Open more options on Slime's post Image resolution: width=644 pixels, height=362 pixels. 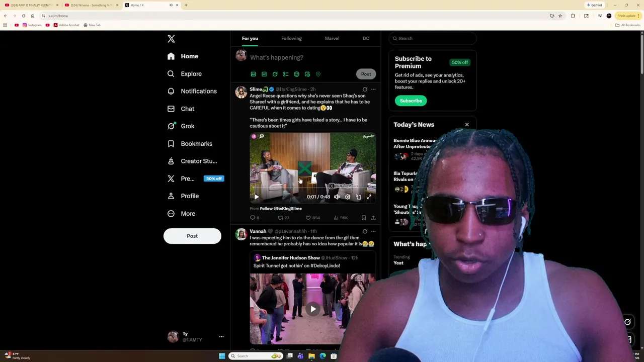(x=373, y=89)
